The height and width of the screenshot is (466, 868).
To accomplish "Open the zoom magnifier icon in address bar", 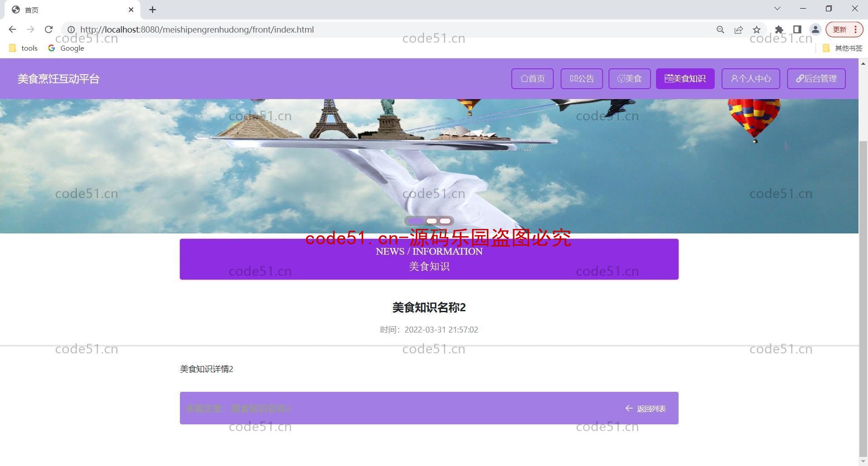I will click(720, 29).
